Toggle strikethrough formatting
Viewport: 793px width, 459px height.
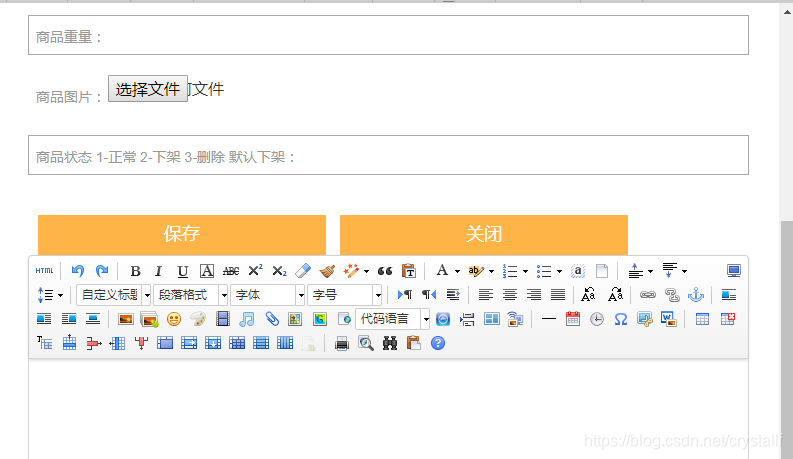coord(231,271)
